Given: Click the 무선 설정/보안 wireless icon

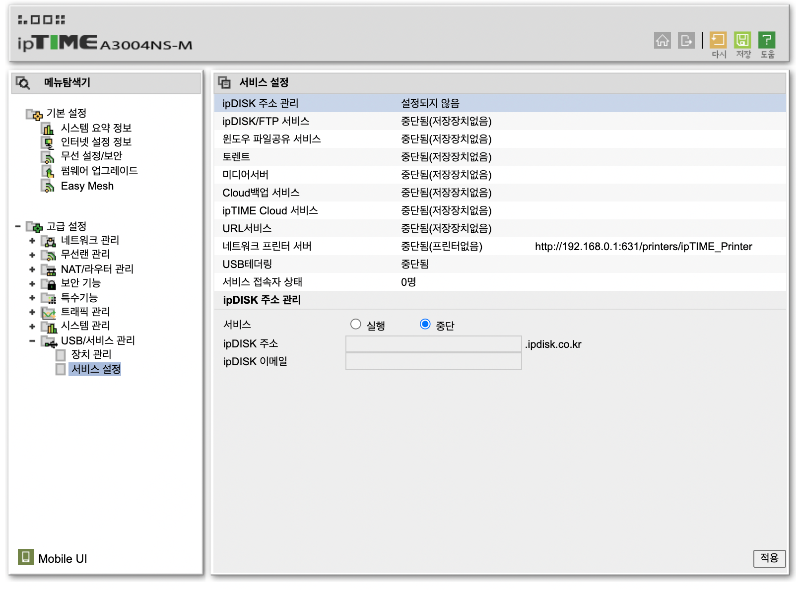Looking at the screenshot, I should tap(48, 157).
